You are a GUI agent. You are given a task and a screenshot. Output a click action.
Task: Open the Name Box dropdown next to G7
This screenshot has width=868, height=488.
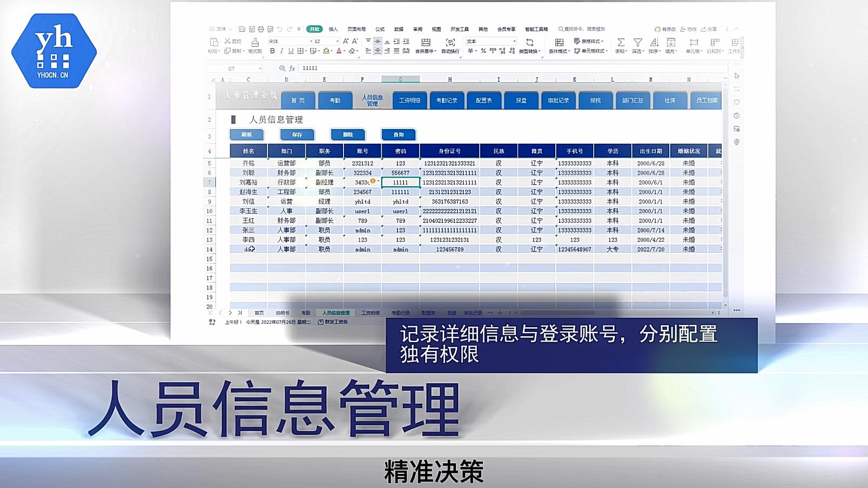coord(260,69)
